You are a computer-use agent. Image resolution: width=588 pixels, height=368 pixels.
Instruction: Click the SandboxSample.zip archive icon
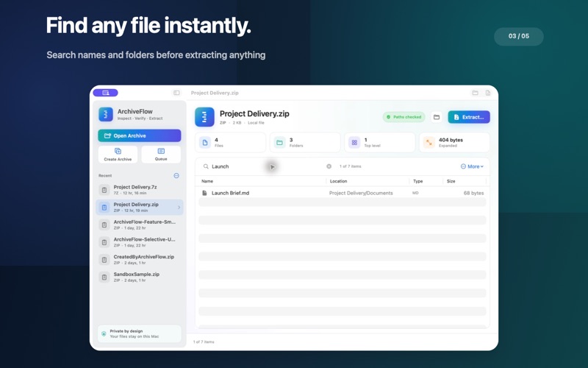coord(104,277)
